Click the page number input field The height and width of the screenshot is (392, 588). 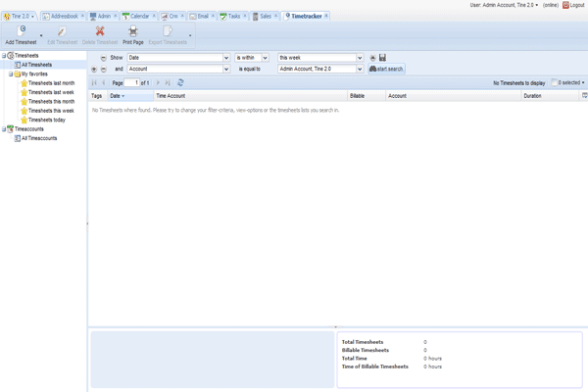coord(133,83)
